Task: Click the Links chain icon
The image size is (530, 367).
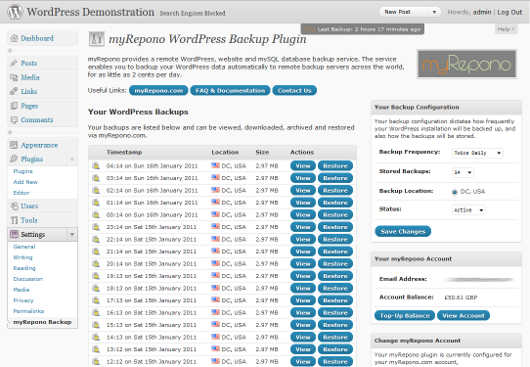Action: pos(14,91)
